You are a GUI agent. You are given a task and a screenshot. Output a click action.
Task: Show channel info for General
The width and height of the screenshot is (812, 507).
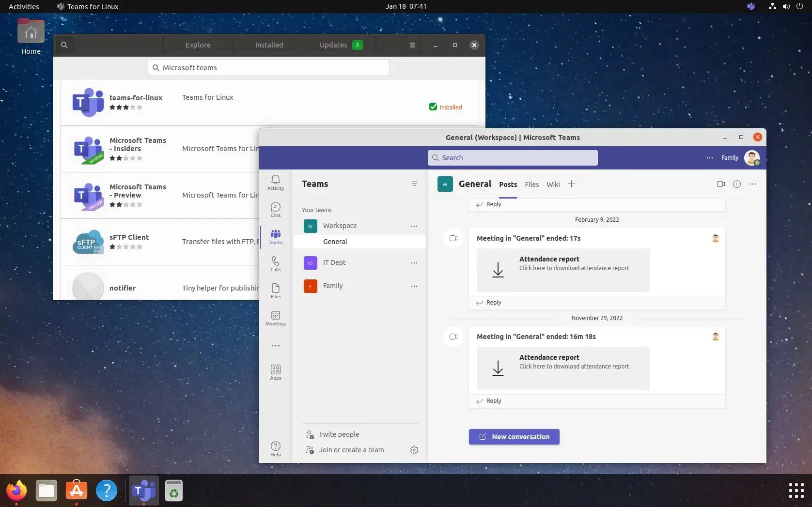(x=737, y=184)
